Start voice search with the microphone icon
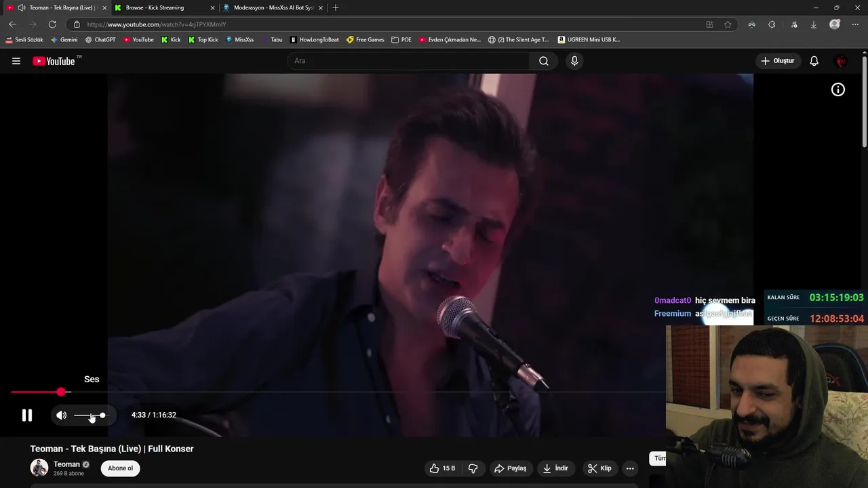Image resolution: width=868 pixels, height=488 pixels. coord(574,61)
